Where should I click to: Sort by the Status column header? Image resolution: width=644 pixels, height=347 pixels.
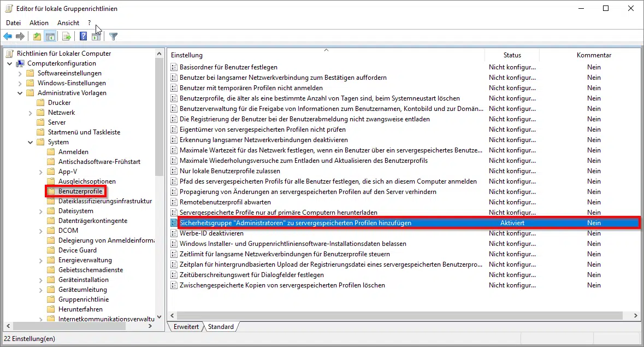tap(512, 55)
